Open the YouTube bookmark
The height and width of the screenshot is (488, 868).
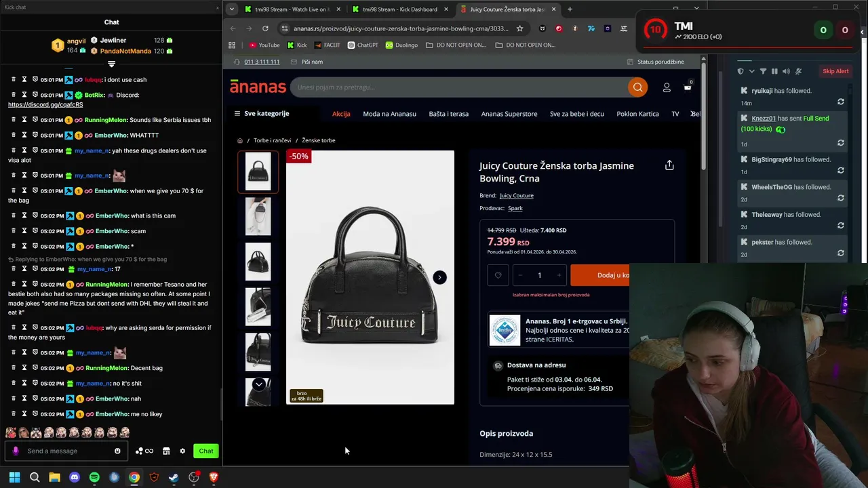coord(264,45)
